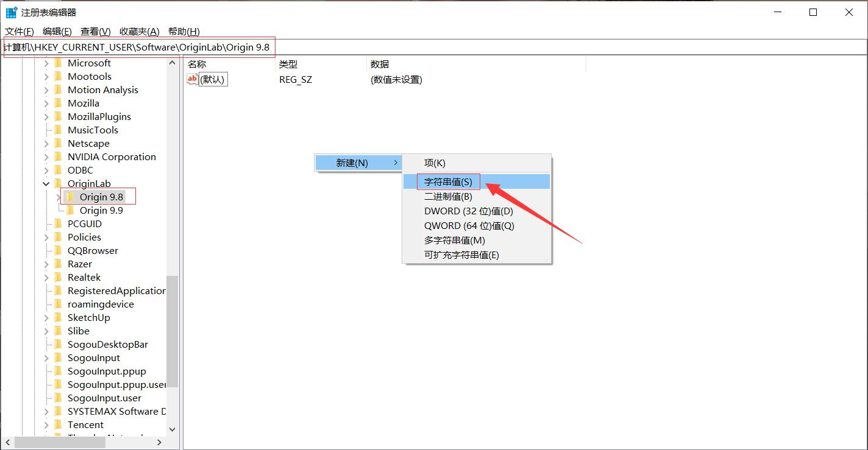Click the folder icon beside Mootools
This screenshot has height=450, width=868.
coord(59,77)
